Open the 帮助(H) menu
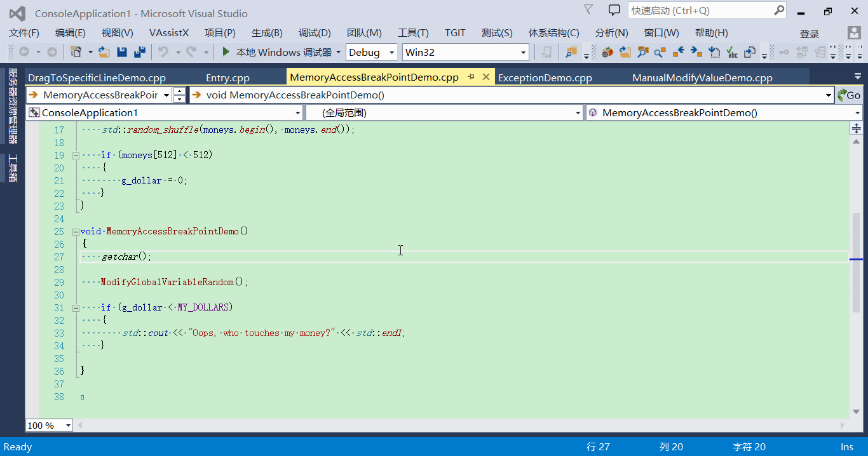This screenshot has width=868, height=456. 712,33
